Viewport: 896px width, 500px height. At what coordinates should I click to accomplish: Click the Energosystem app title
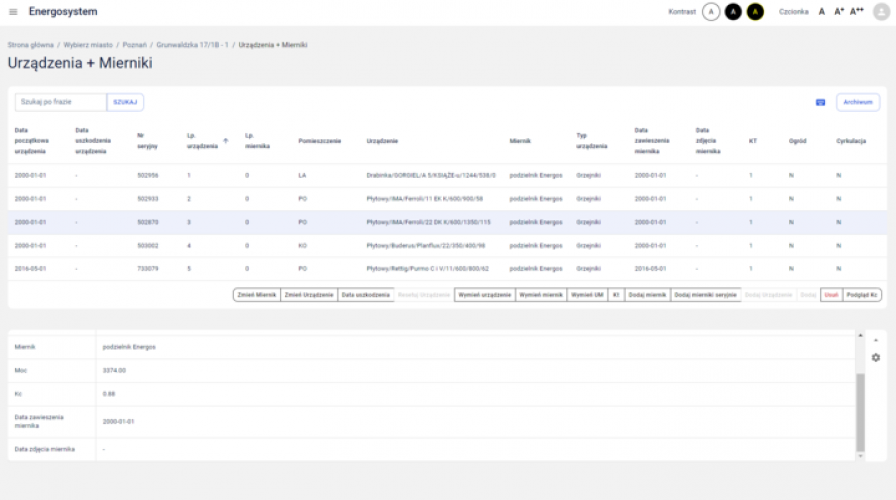63,12
